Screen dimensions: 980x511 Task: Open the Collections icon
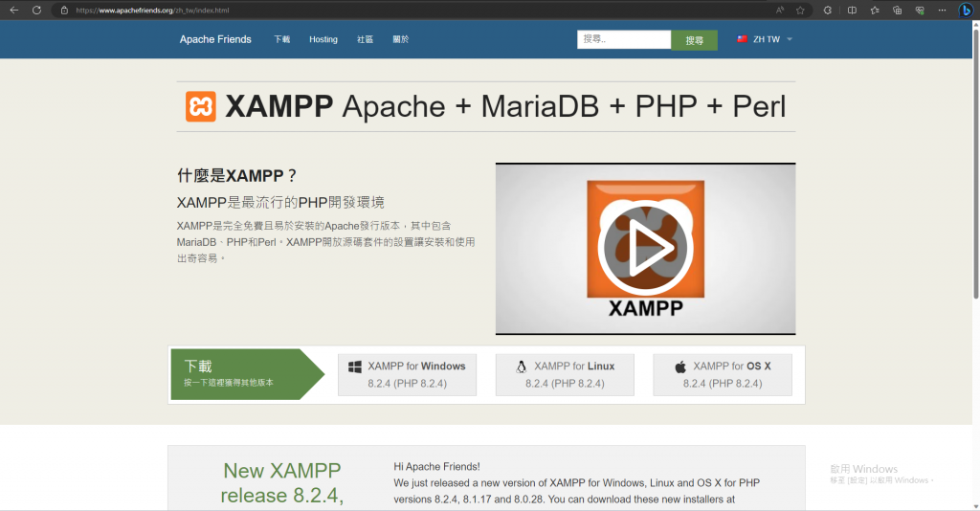897,10
